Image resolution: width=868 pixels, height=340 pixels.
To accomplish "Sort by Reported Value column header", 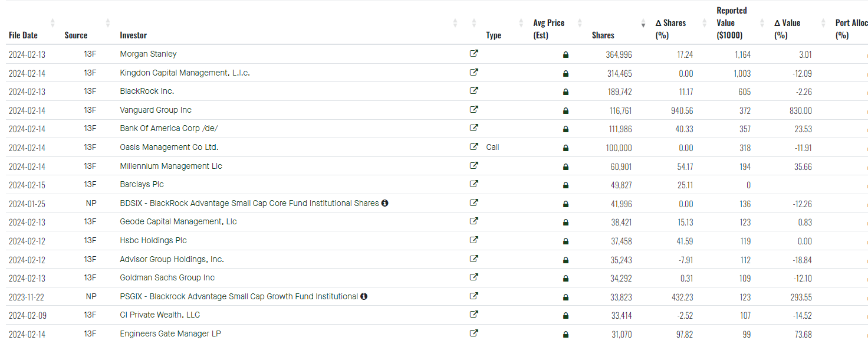I will pyautogui.click(x=729, y=23).
